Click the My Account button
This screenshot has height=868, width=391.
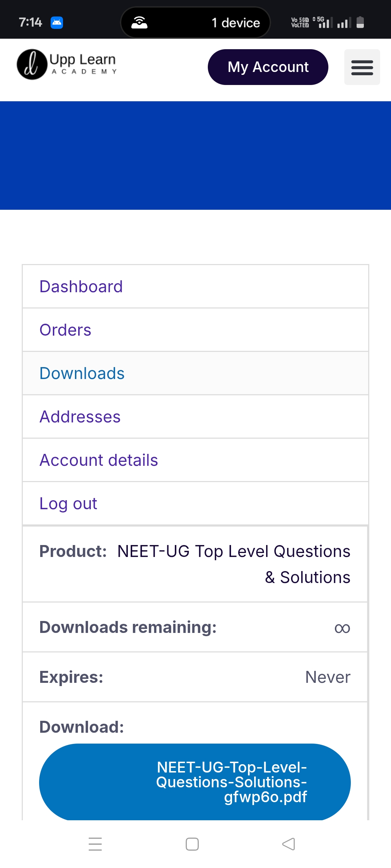(x=268, y=67)
